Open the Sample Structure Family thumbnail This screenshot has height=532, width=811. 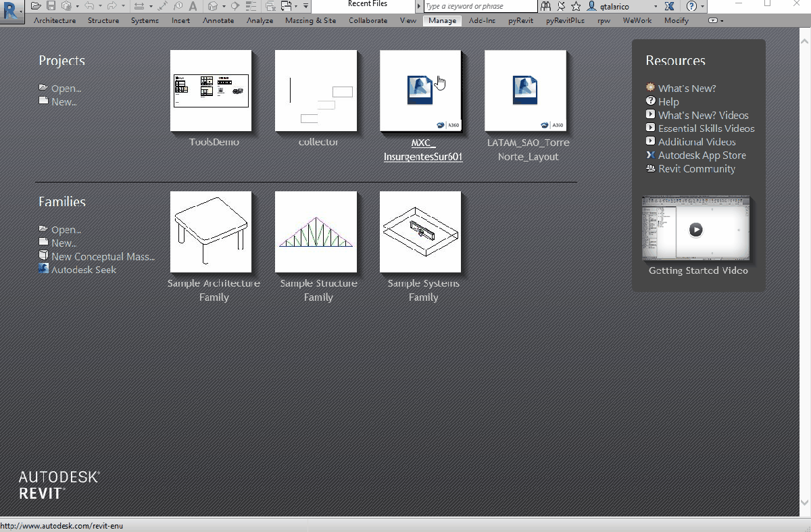tap(316, 232)
